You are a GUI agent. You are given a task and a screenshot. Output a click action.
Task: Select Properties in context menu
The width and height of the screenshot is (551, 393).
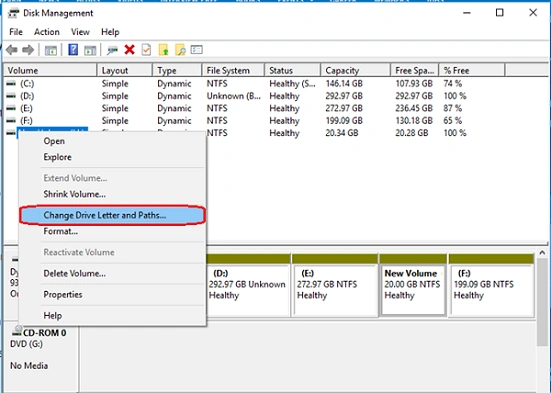112,295
